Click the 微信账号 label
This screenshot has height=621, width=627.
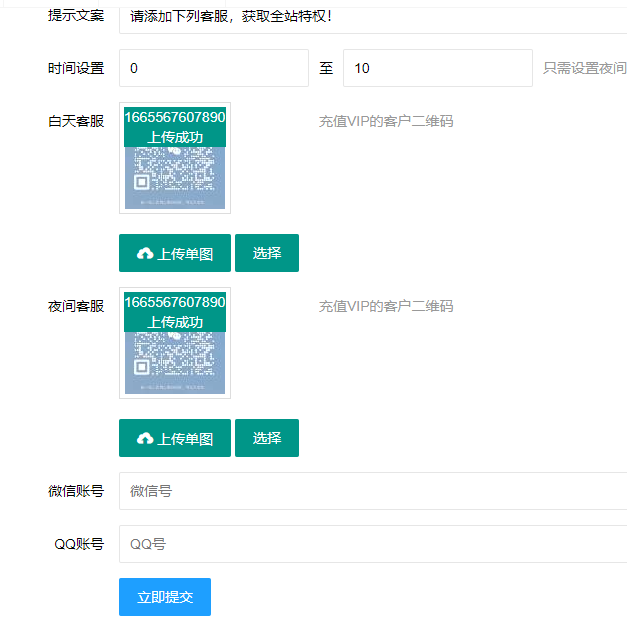pyautogui.click(x=76, y=491)
